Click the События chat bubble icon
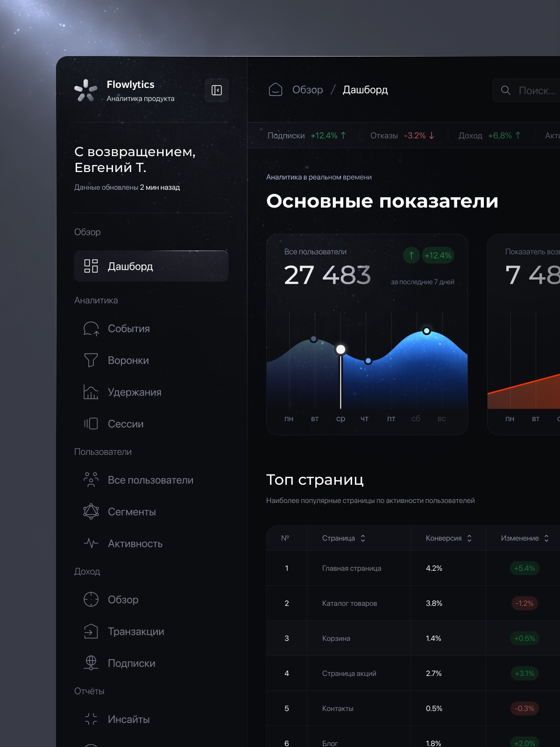The height and width of the screenshot is (747, 560). click(x=91, y=329)
